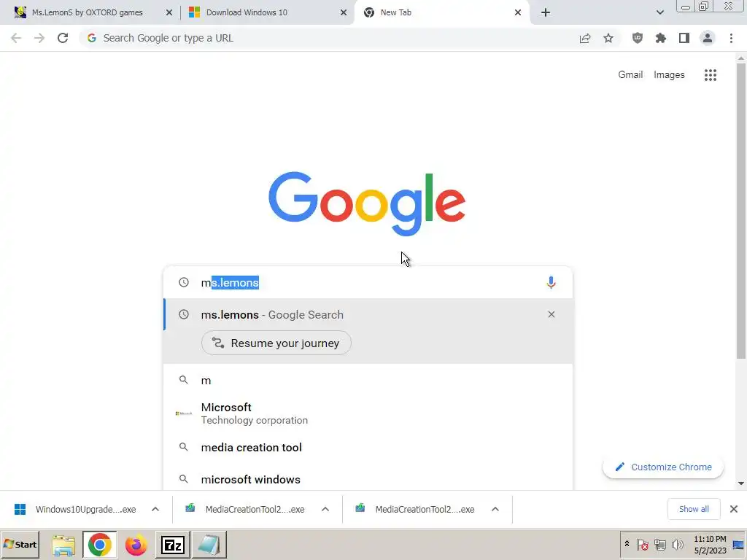This screenshot has height=560, width=747.
Task: Select ms.lemons Google Search suggestion
Action: (368, 315)
